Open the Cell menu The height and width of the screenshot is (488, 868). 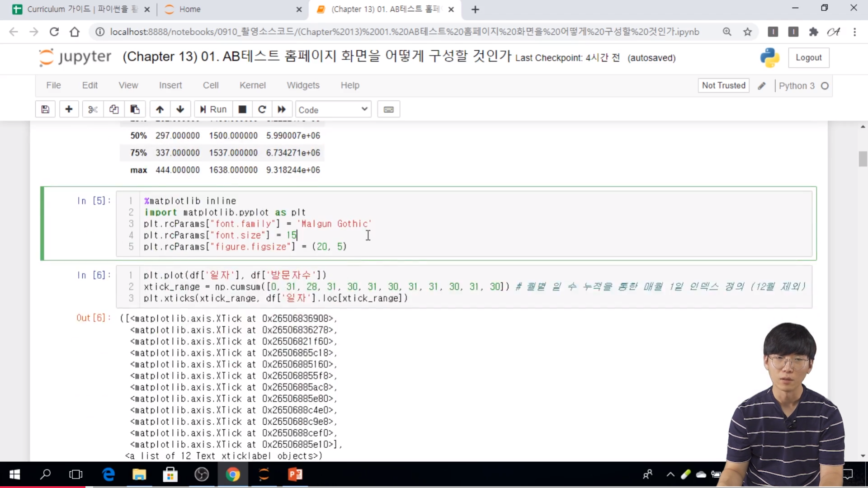click(x=211, y=85)
